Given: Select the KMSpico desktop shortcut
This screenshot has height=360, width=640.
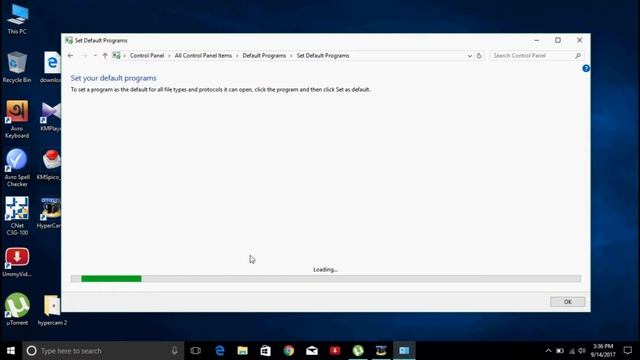Looking at the screenshot, I should (x=49, y=164).
